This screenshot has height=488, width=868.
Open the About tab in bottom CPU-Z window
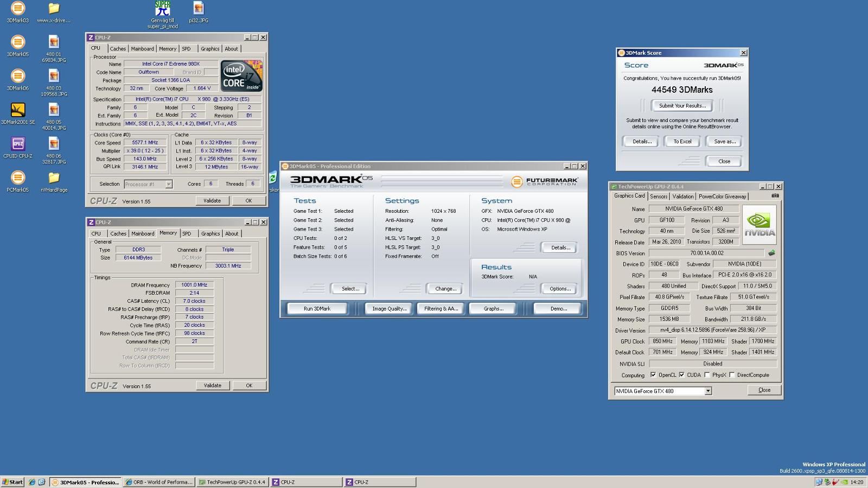(x=232, y=233)
